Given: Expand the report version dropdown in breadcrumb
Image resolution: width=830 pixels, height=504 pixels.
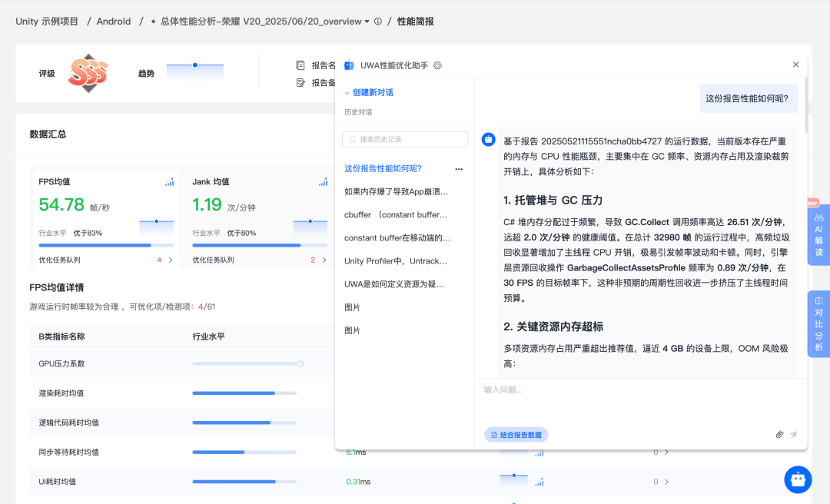Looking at the screenshot, I should [367, 22].
